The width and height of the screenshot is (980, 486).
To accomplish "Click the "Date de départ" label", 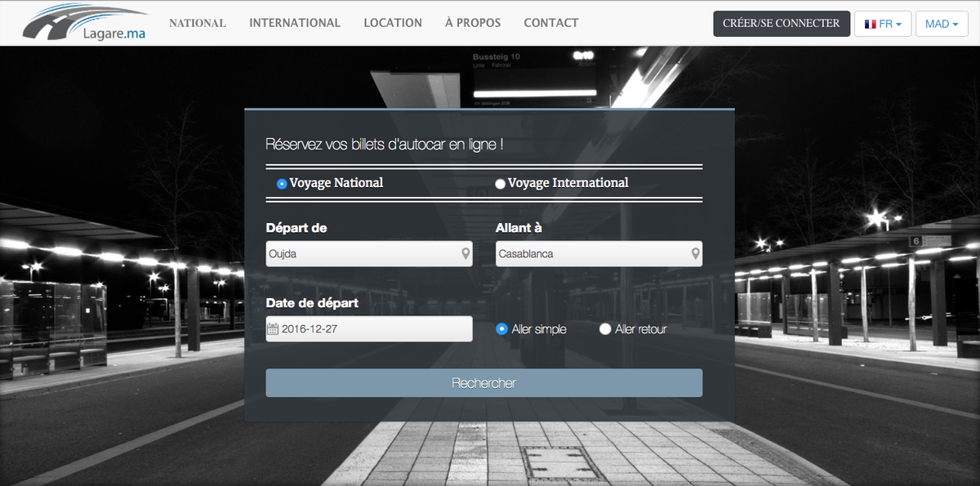I will 312,303.
